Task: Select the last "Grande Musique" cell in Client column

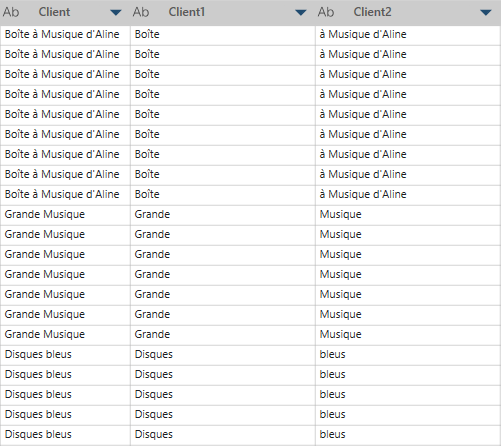Action: 65,335
